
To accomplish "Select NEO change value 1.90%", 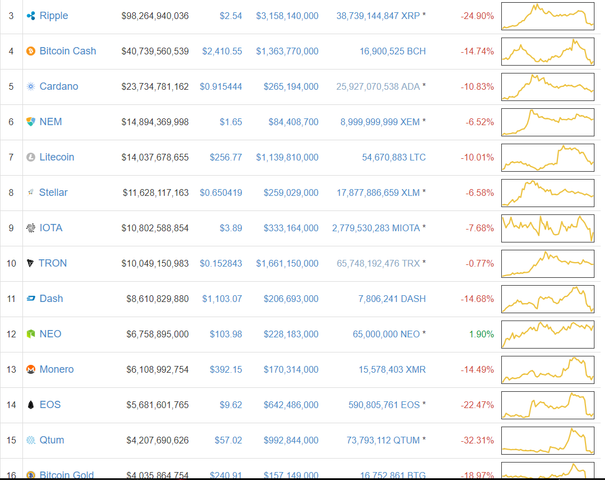I will pyautogui.click(x=482, y=334).
